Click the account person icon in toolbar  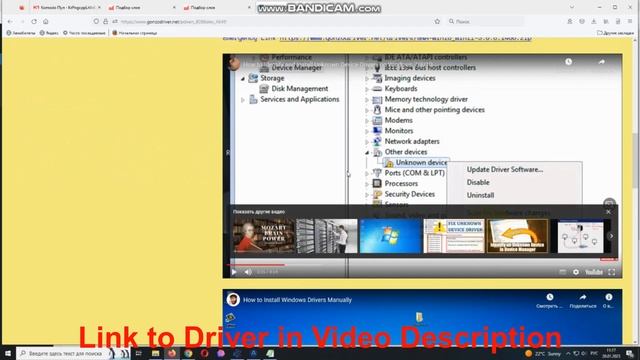[x=570, y=21]
